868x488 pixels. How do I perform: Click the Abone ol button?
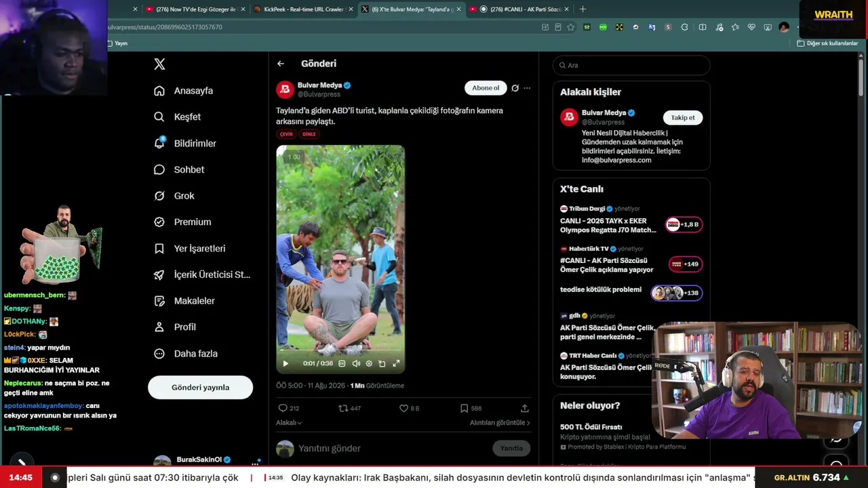(486, 88)
